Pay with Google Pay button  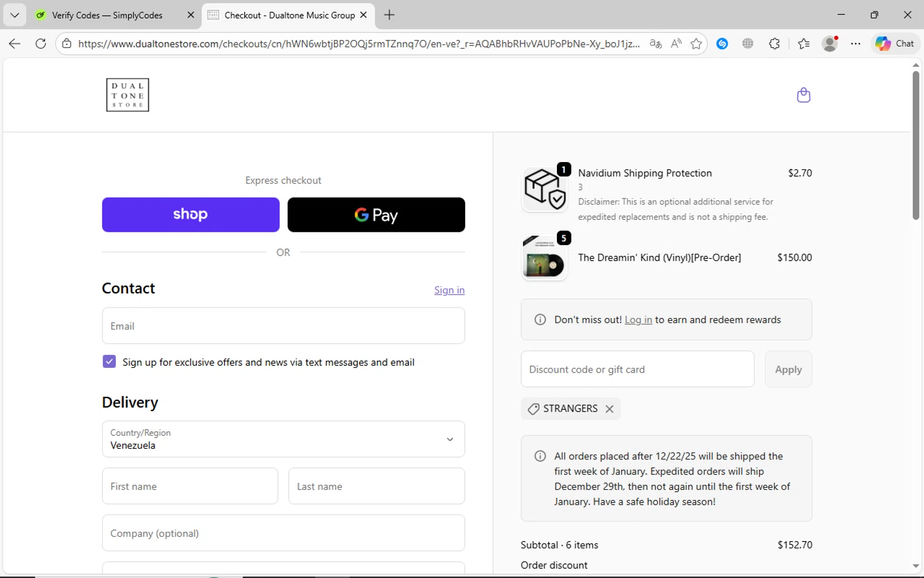pos(376,214)
